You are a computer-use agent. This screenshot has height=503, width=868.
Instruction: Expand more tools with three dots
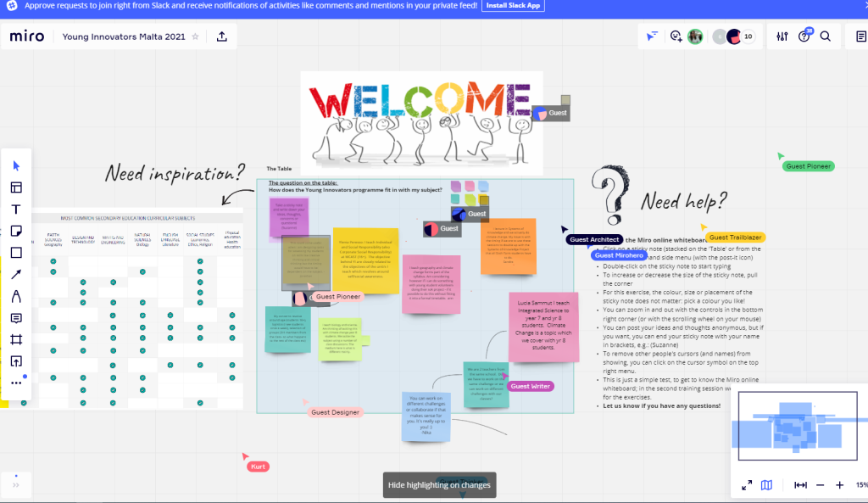(x=16, y=383)
